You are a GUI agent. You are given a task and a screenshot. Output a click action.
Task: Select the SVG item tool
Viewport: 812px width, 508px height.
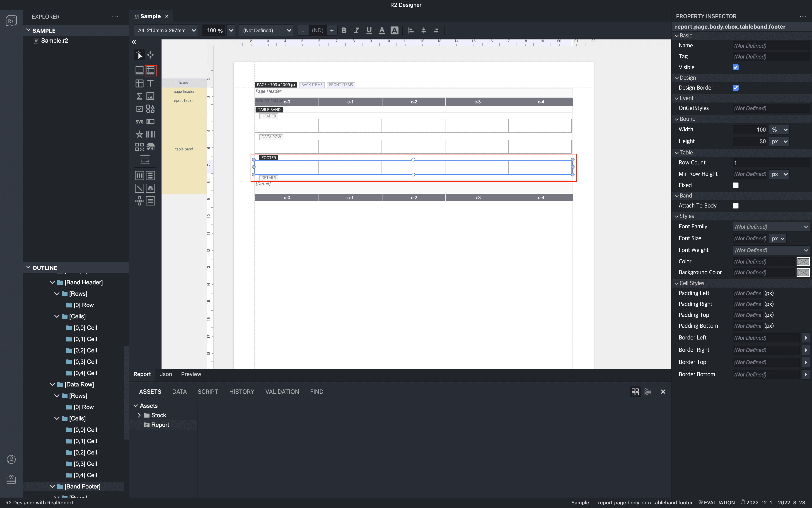(x=139, y=122)
